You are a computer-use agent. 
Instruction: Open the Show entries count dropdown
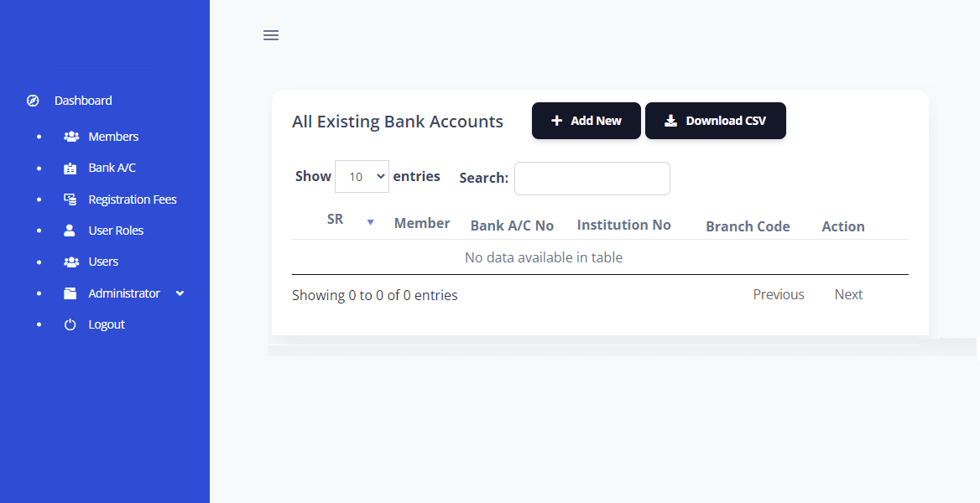tap(362, 177)
